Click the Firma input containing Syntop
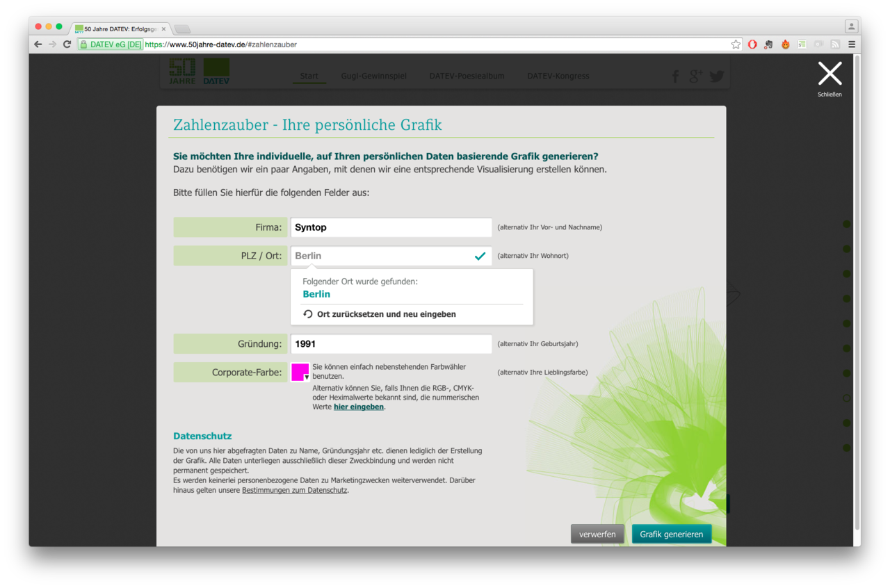Image resolution: width=890 pixels, height=588 pixels. click(391, 227)
